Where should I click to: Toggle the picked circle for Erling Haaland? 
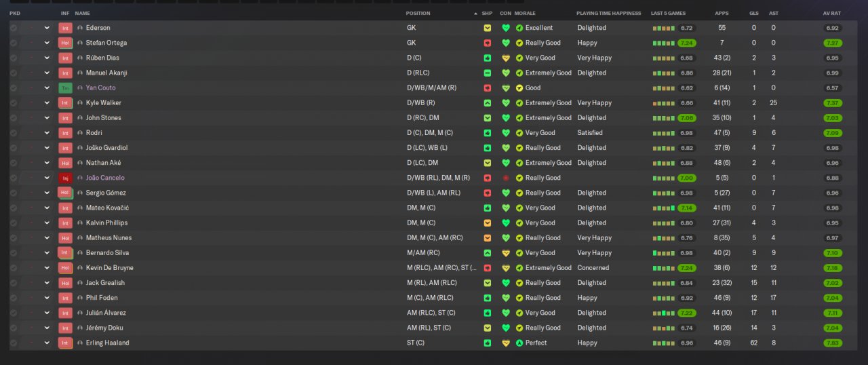coord(14,343)
